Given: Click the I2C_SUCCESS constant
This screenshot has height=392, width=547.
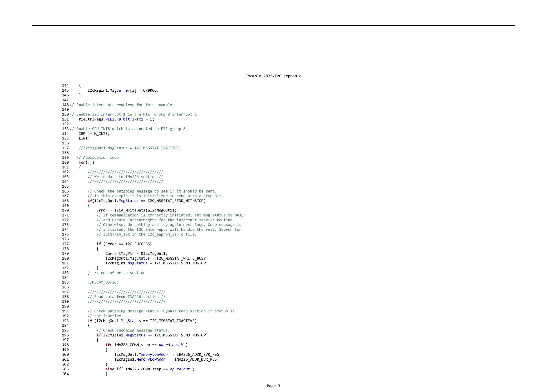Looking at the screenshot, I should click(138, 244).
